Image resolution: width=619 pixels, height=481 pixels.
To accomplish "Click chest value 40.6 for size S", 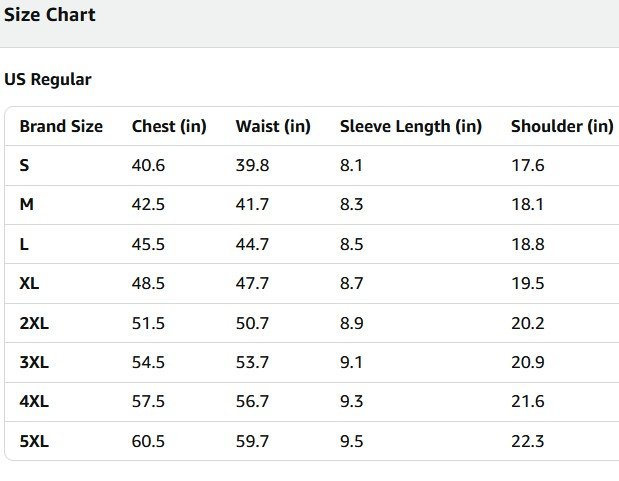I will [148, 166].
